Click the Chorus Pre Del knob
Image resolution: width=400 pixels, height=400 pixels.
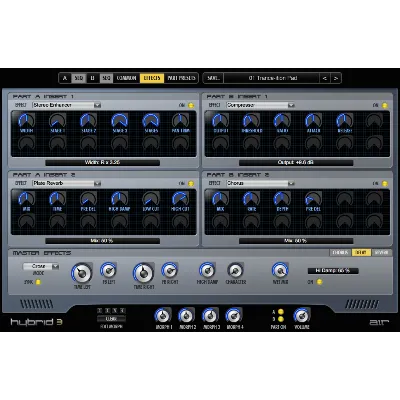point(313,199)
